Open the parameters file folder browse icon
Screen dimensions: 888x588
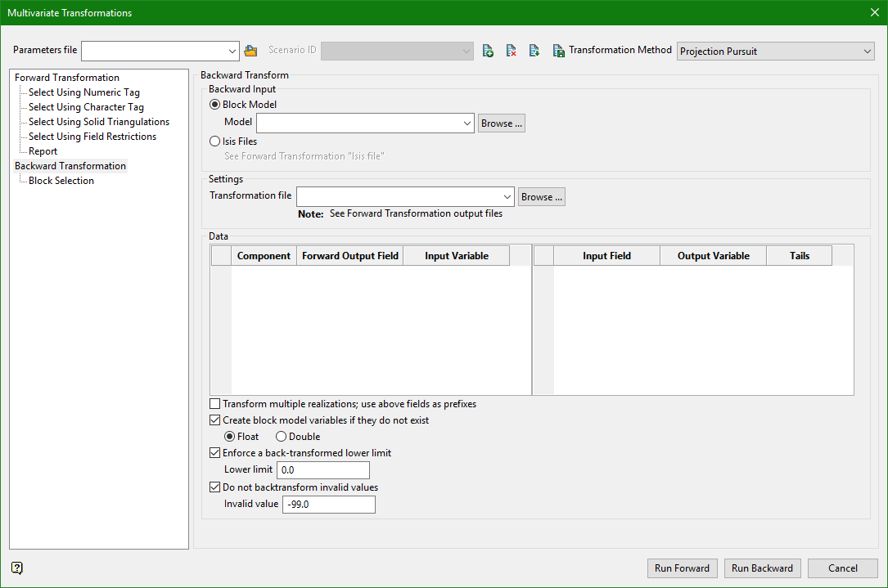(x=250, y=51)
